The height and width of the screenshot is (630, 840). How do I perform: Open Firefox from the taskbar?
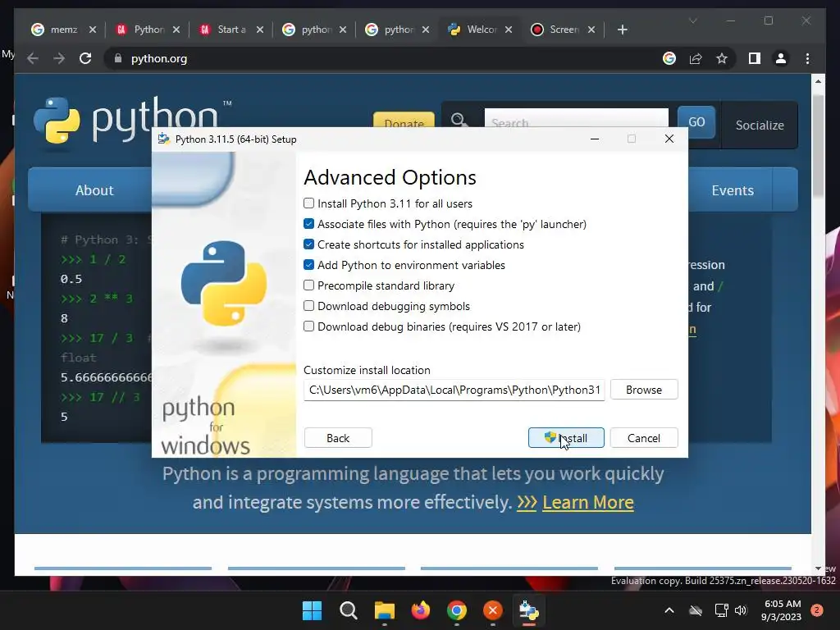(421, 610)
